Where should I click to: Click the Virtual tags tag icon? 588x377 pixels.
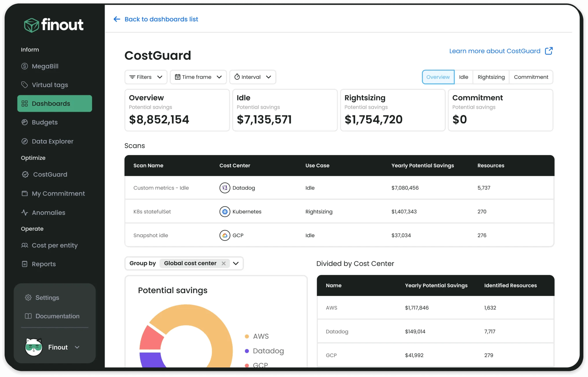24,85
